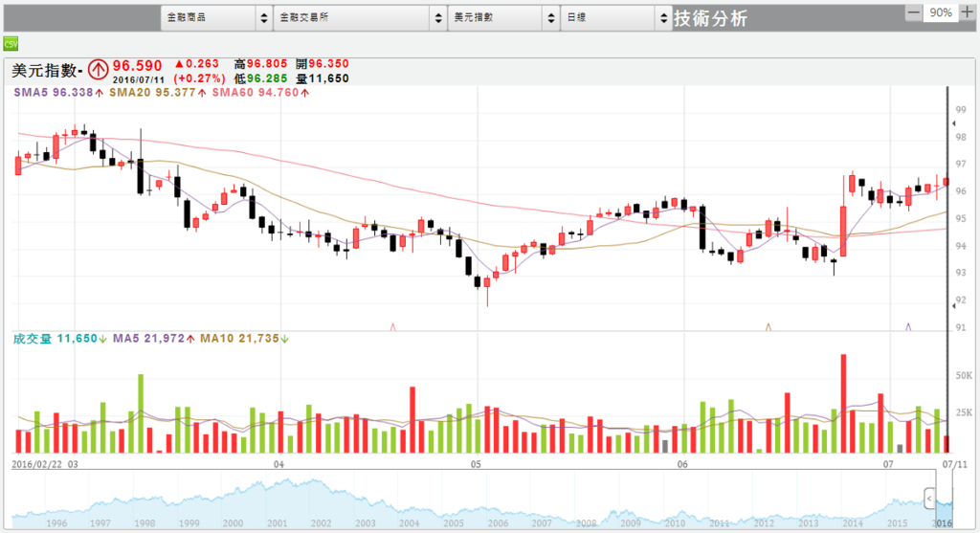The width and height of the screenshot is (980, 533).
Task: Click the 06 month label on time axis
Action: coord(682,464)
